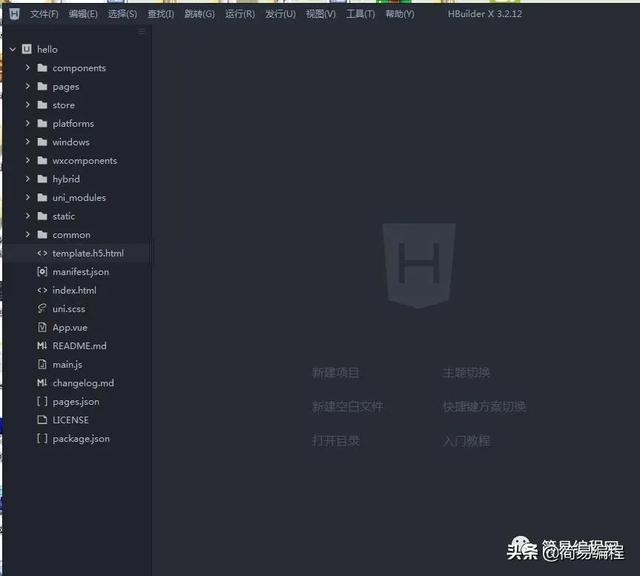This screenshot has width=640, height=576.
Task: Select the README.md file name
Action: 80,346
